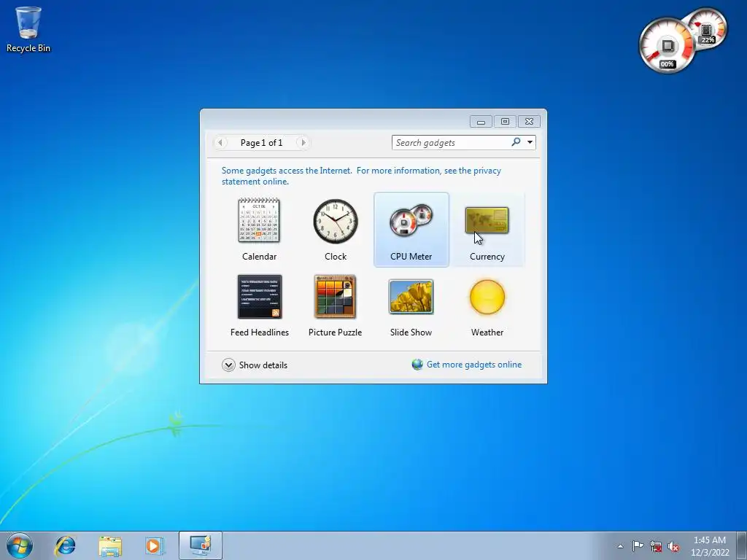Go to next gadgets page arrow

click(x=303, y=142)
